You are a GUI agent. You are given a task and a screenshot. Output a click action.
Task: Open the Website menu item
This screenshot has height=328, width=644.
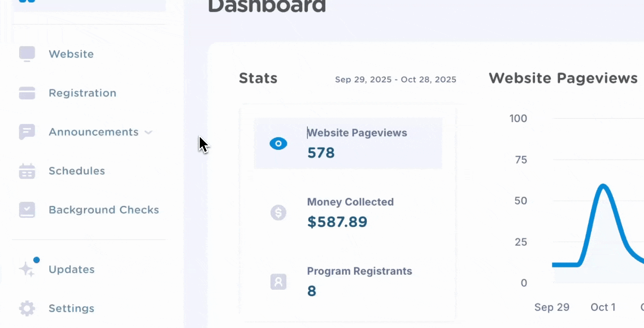coord(71,54)
